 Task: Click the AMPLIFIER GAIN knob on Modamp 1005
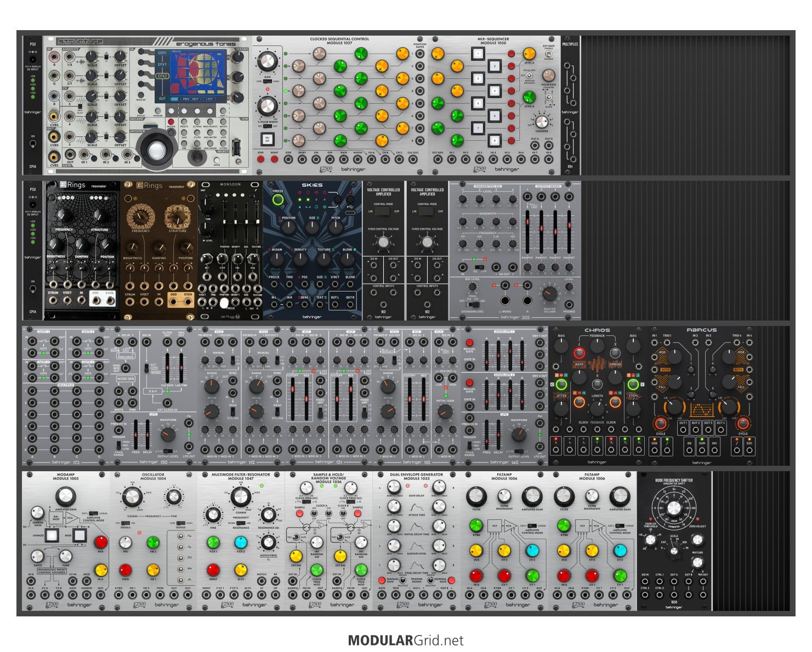65,496
